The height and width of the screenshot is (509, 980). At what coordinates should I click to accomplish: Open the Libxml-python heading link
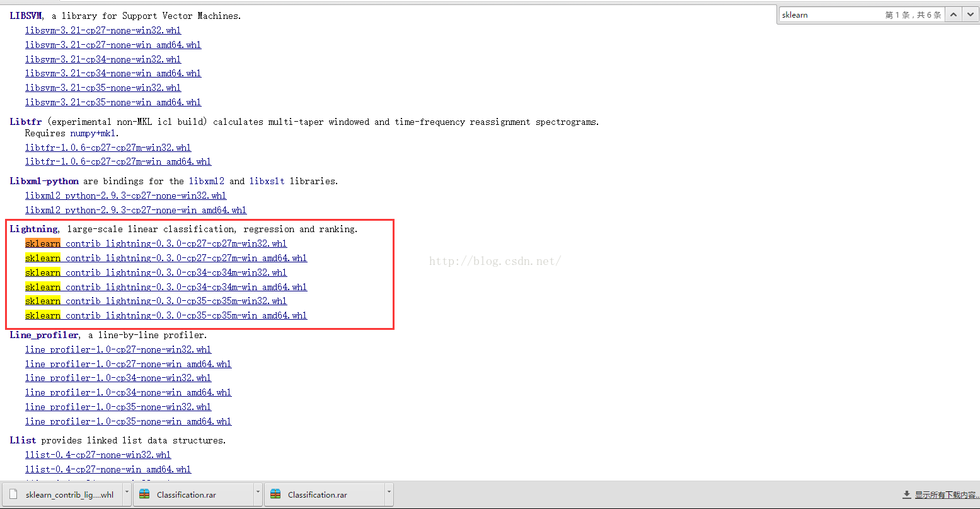click(x=44, y=181)
